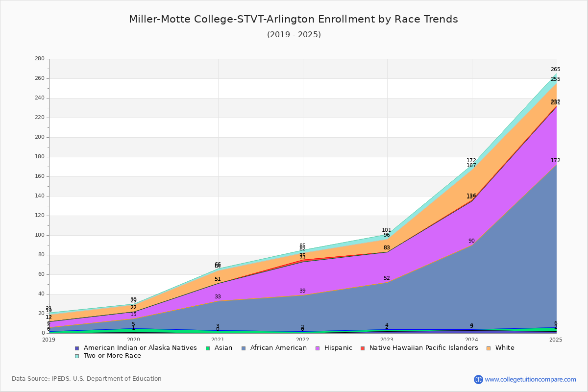Click the 2021 x-axis label
Screen dimensions: 588x392
pos(218,339)
